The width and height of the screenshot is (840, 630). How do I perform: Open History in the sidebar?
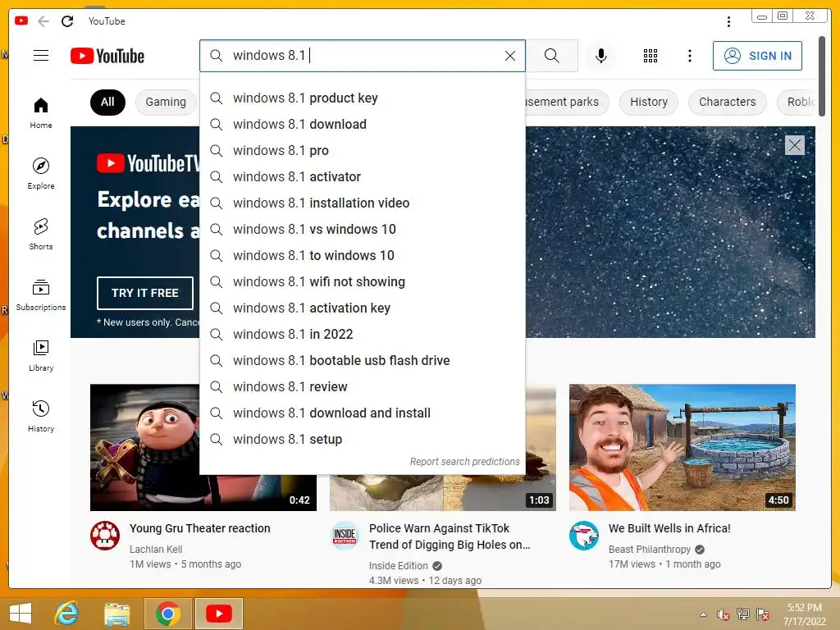click(x=41, y=416)
